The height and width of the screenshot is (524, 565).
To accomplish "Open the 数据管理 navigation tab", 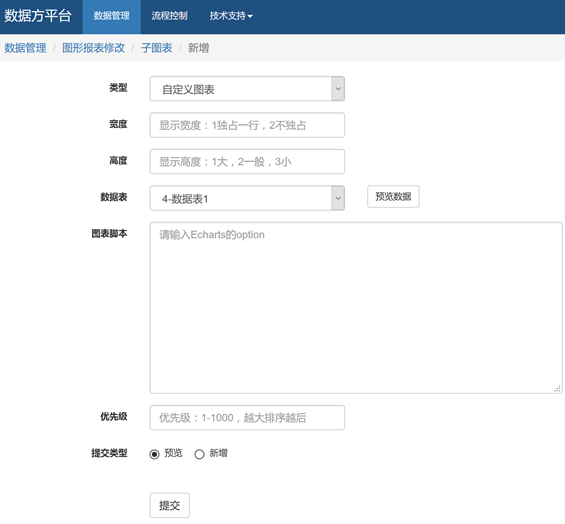I will 112,16.
